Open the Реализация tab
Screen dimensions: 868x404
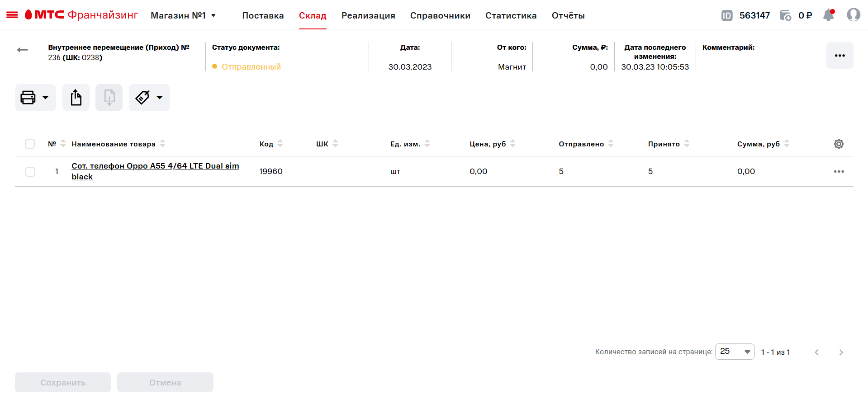tap(368, 15)
